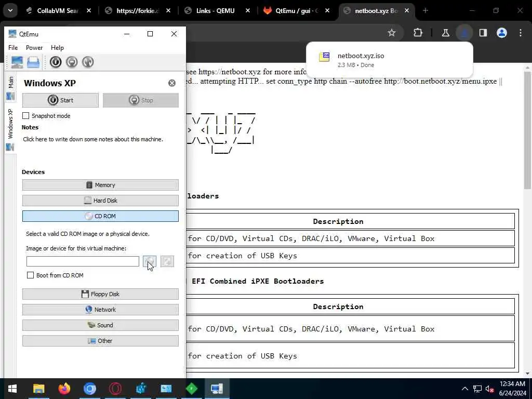Viewport: 532px width, 399px height.
Task: Open the QtEmu taskbar icon
Action: click(217, 389)
